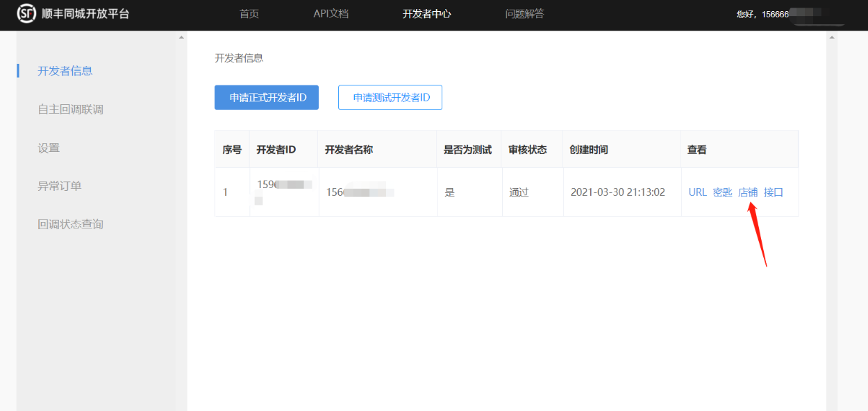The height and width of the screenshot is (411, 868).
Task: Switch to 异常订单 in the sidebar
Action: (x=60, y=186)
